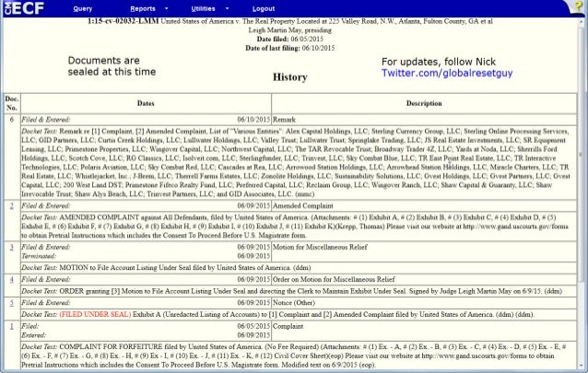
Task: Click "Motion for Miscellaneous Relief" description cell
Action: tap(424, 251)
